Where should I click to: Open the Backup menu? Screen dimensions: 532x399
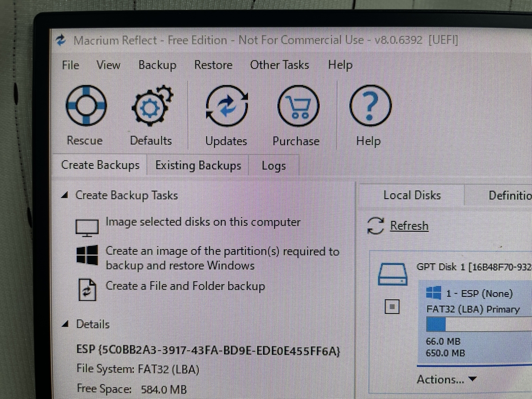pos(157,65)
